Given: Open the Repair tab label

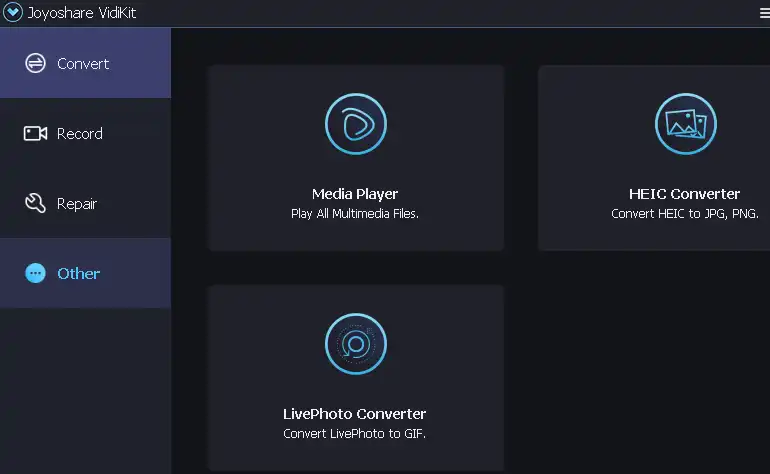Looking at the screenshot, I should pos(77,203).
